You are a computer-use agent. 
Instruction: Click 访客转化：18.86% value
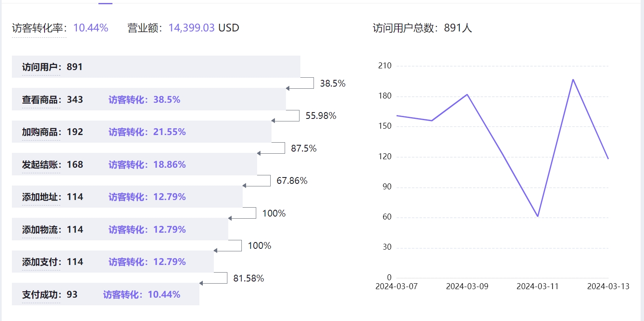click(147, 165)
